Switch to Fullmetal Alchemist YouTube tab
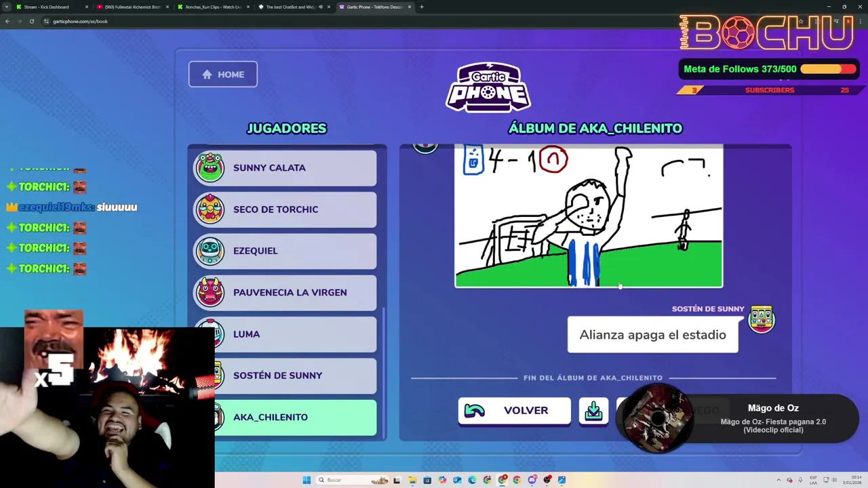This screenshot has height=488, width=868. click(132, 7)
